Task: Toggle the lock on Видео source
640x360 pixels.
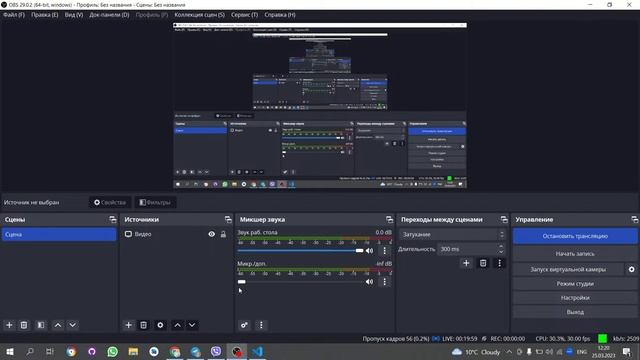Action: [223, 234]
